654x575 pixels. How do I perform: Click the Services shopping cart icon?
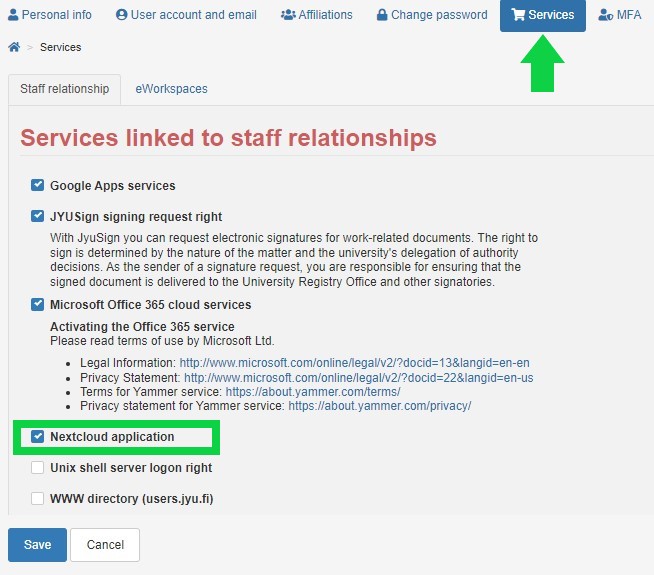518,15
